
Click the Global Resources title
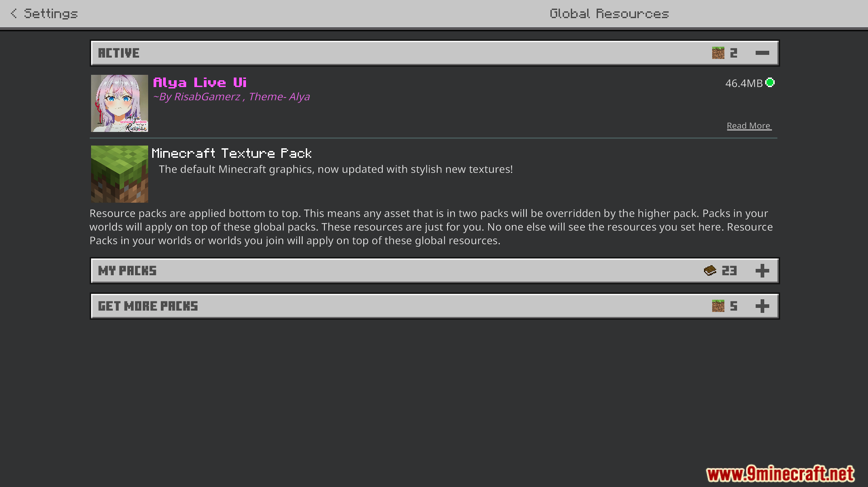coord(609,14)
